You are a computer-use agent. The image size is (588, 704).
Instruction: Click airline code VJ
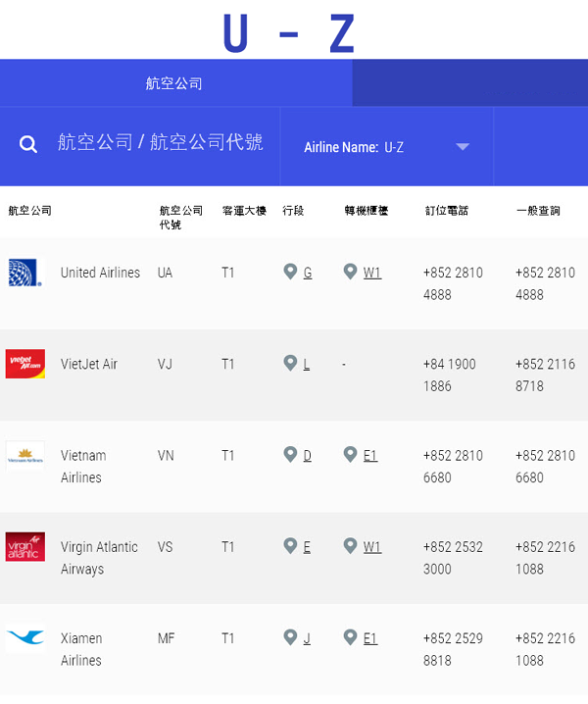165,364
